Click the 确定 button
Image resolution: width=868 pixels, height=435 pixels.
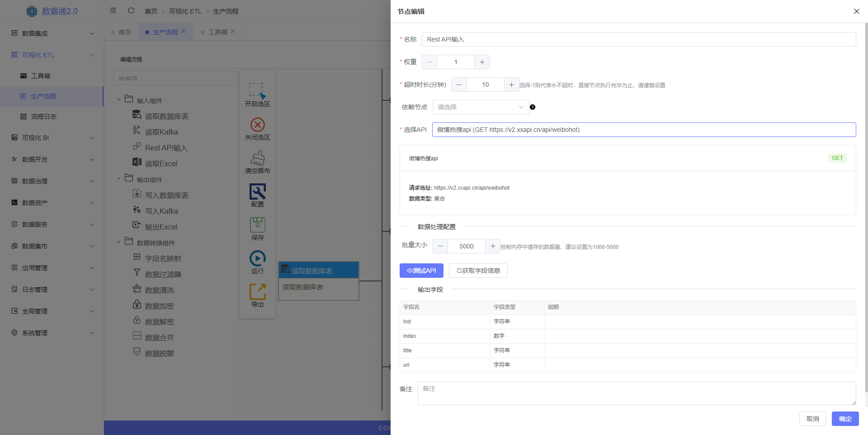pyautogui.click(x=845, y=419)
